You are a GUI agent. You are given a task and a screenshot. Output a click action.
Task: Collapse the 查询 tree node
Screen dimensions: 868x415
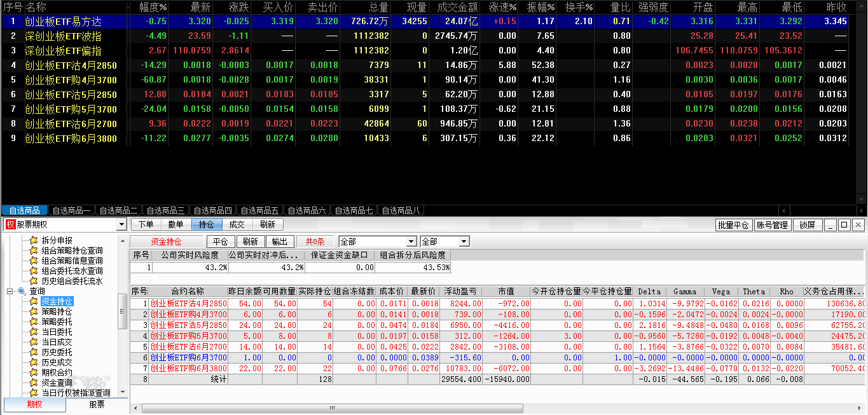click(10, 291)
